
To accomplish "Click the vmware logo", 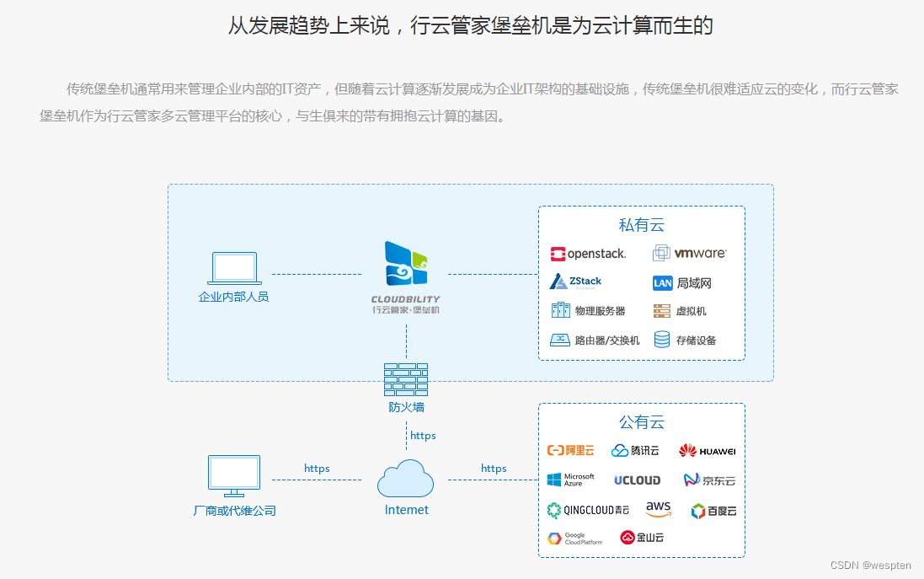I will [x=690, y=254].
